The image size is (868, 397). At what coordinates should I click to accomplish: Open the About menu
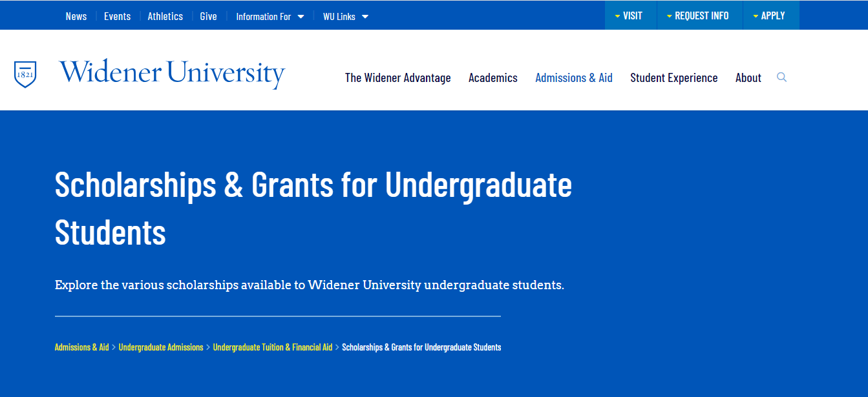pos(748,77)
